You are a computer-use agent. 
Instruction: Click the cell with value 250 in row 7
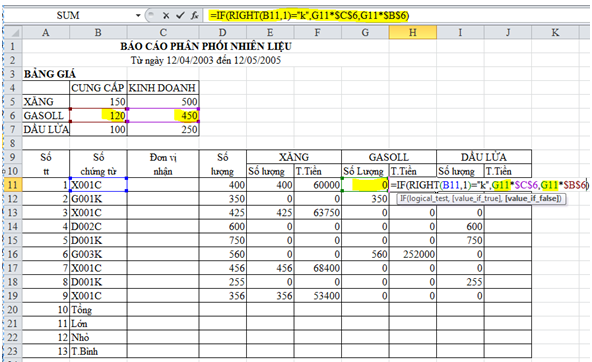coord(163,129)
